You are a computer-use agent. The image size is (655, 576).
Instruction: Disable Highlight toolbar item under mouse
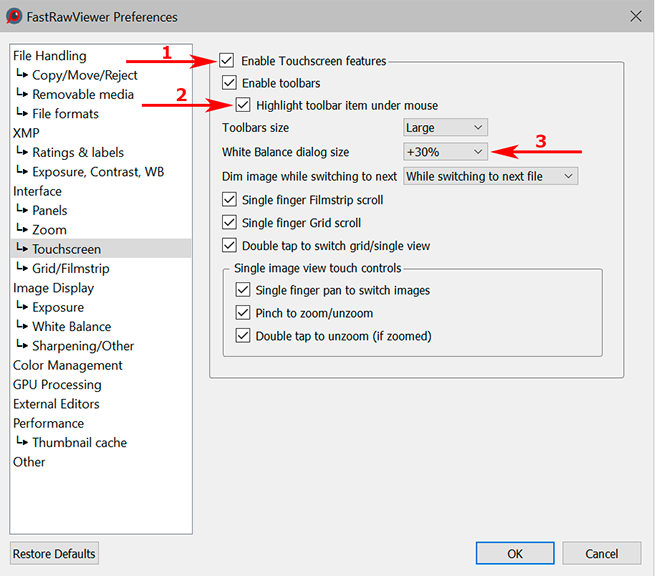pyautogui.click(x=243, y=105)
